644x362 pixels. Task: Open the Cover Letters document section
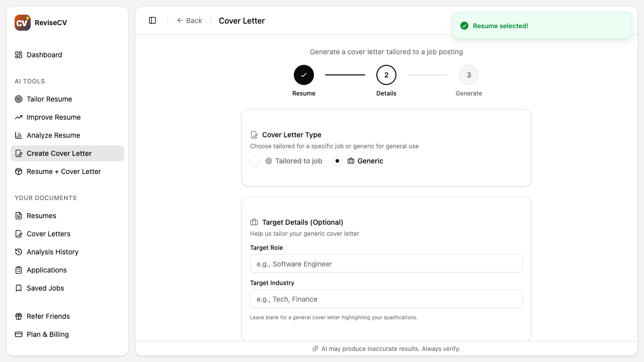pos(48,234)
